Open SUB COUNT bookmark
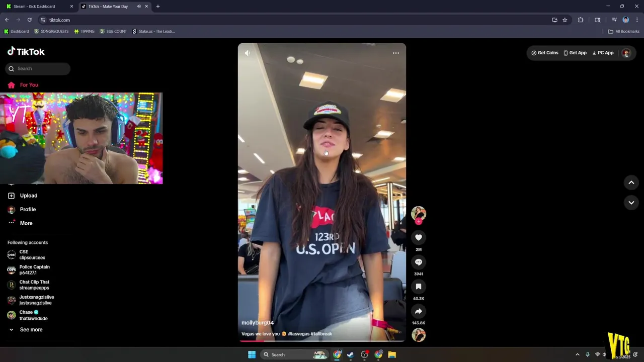Viewport: 644px width, 362px height. [113, 31]
